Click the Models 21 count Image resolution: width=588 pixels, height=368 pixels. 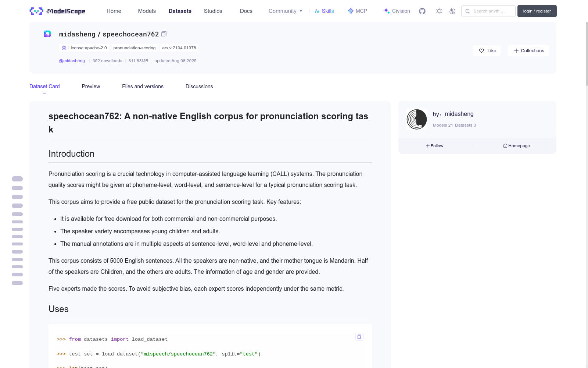point(443,125)
